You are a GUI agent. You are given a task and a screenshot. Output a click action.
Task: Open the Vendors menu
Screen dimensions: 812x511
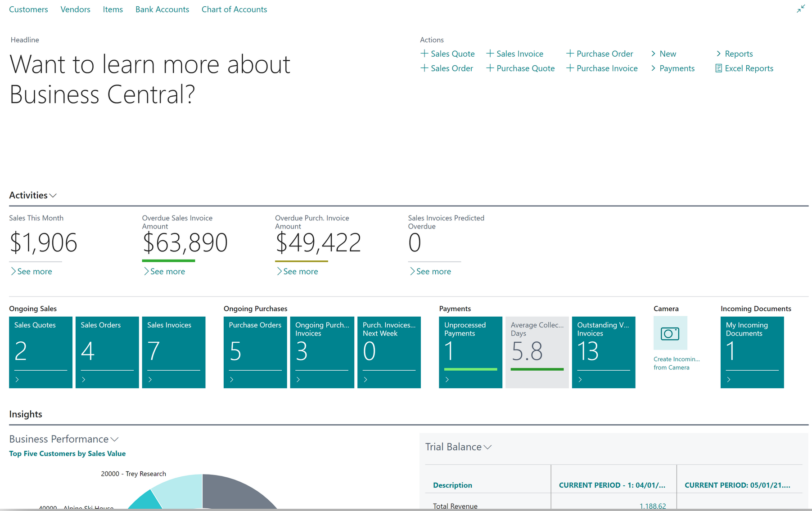click(75, 9)
